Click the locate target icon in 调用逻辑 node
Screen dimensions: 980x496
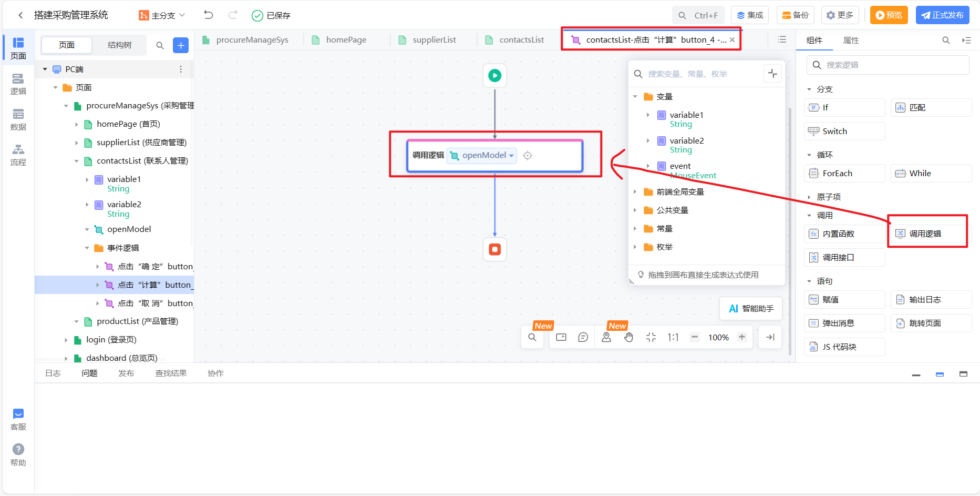pyautogui.click(x=528, y=156)
